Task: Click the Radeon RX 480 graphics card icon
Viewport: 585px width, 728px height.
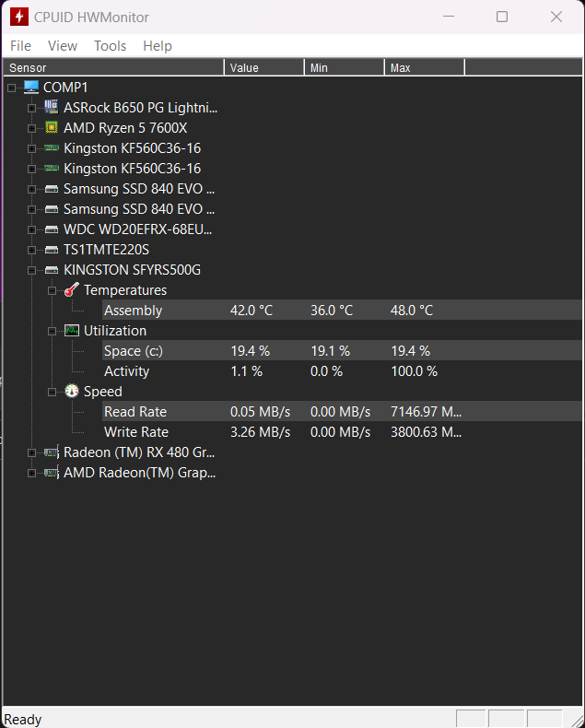Action: coord(52,452)
